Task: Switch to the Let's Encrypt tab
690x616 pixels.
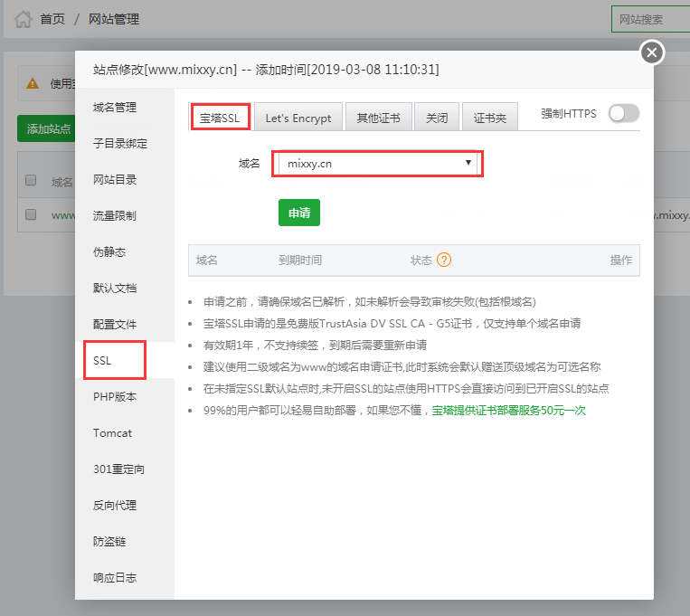Action: click(298, 118)
